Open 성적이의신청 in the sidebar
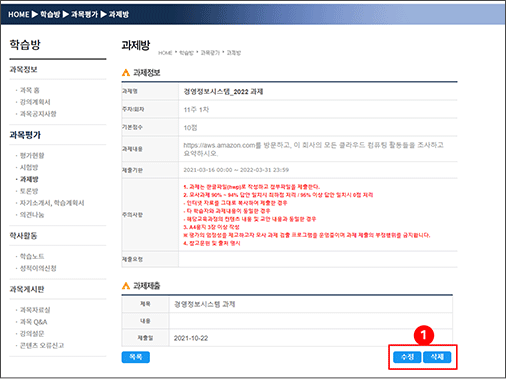 tap(38, 268)
